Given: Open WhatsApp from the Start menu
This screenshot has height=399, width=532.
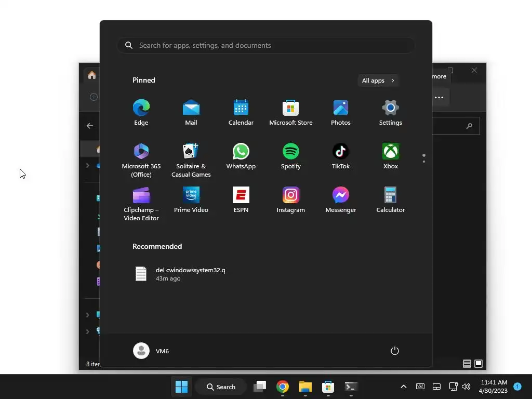Looking at the screenshot, I should (241, 156).
